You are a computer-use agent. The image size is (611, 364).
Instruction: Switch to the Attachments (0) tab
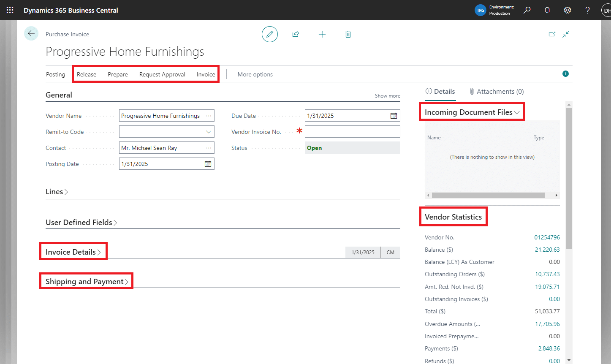click(x=497, y=91)
